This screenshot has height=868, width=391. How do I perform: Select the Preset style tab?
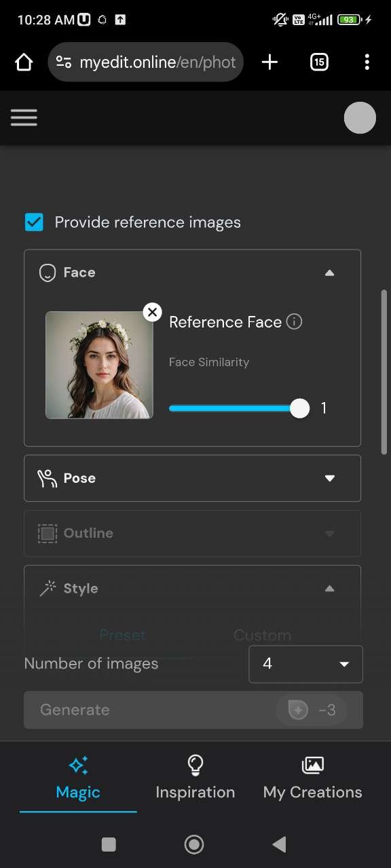122,635
